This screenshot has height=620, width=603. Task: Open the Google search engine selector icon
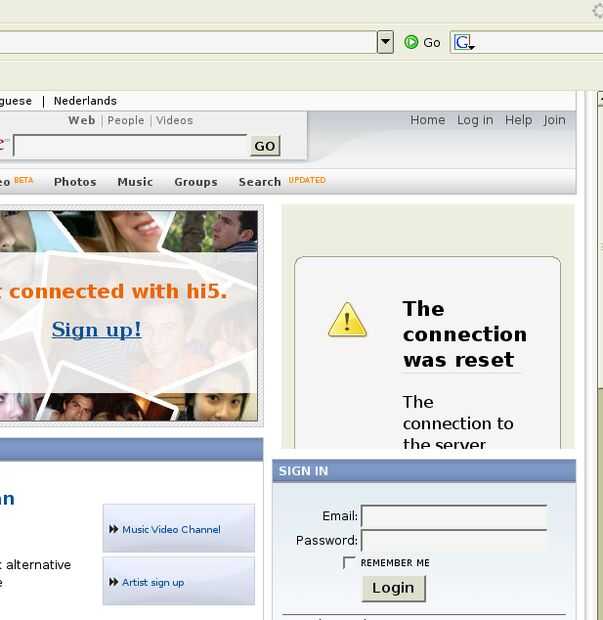(464, 42)
